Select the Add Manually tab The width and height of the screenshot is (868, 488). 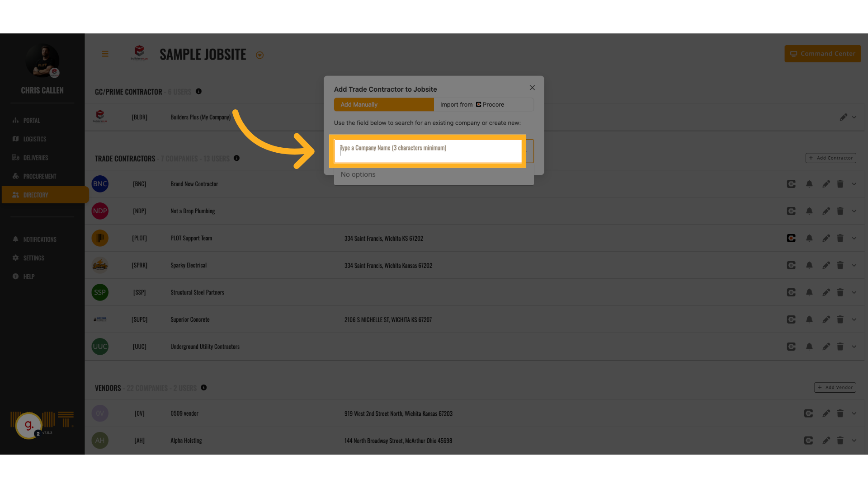tap(383, 104)
